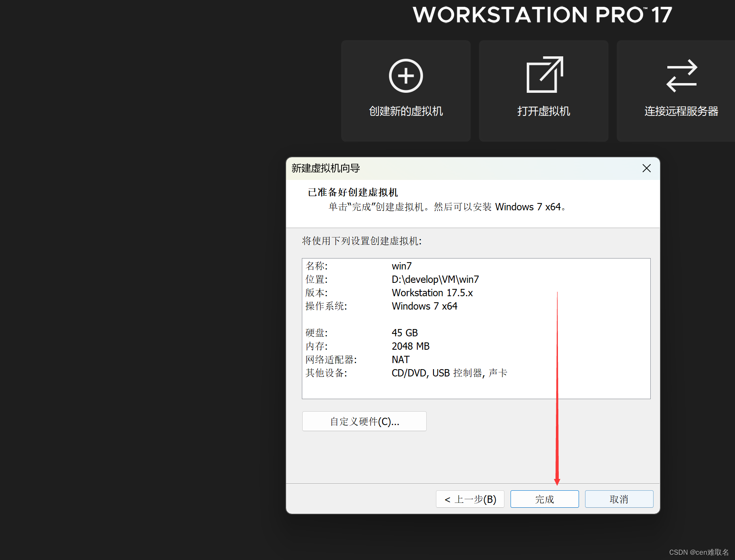Click the 版本: label
This screenshot has width=735, height=560.
(316, 293)
